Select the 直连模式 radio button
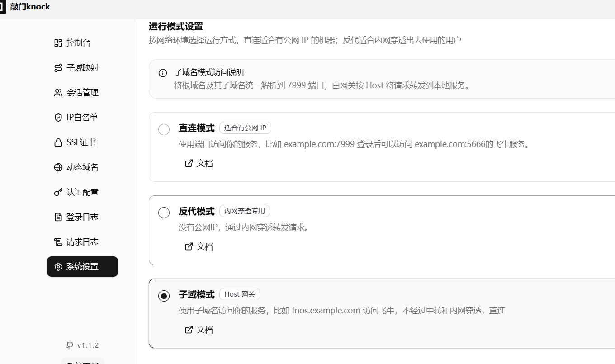Image resolution: width=615 pixels, height=364 pixels. click(x=164, y=129)
